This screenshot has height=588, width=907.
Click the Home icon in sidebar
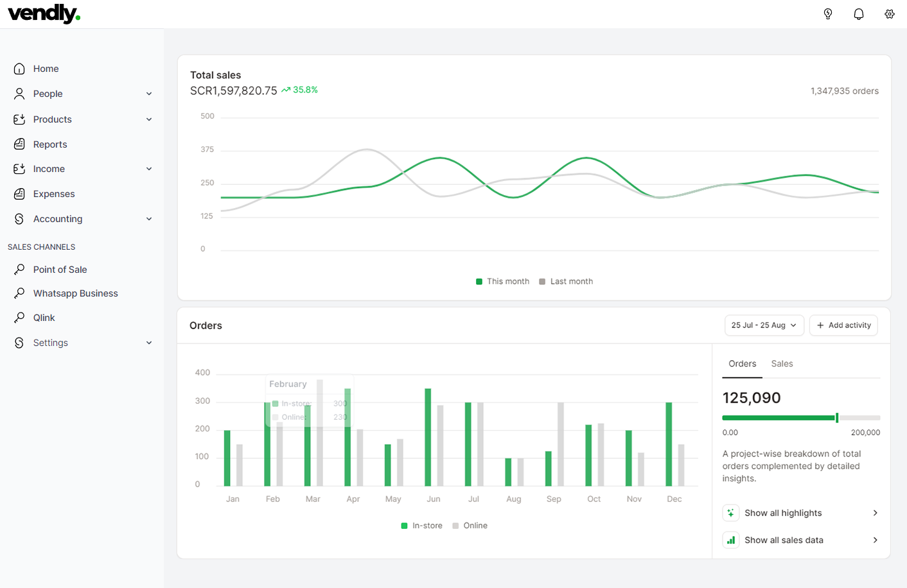coord(19,69)
